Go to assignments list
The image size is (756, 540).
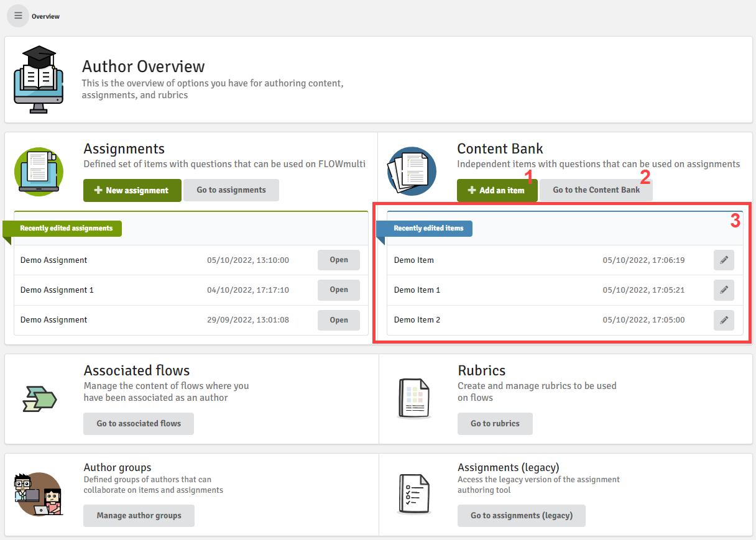[x=231, y=190]
